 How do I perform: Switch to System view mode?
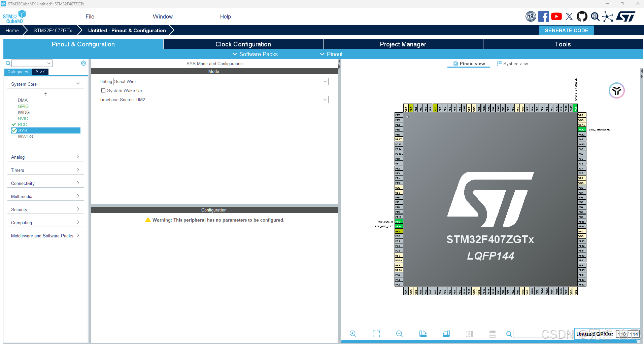512,63
